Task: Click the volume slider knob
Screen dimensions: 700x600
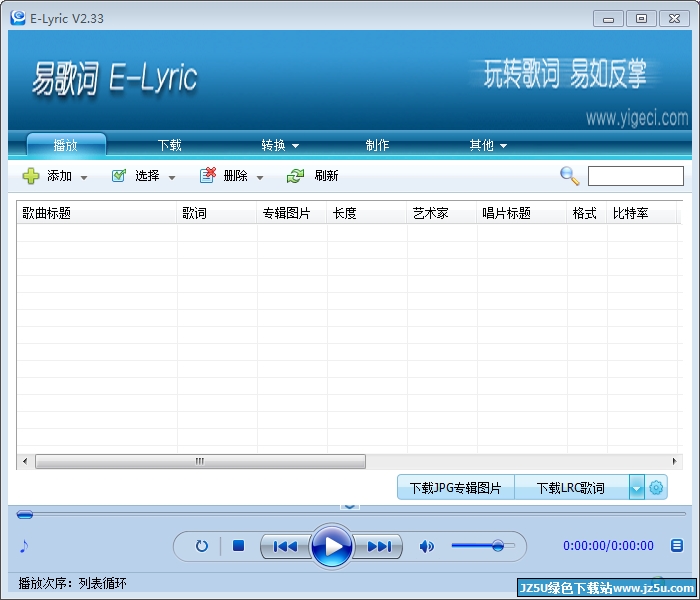Action: point(498,546)
